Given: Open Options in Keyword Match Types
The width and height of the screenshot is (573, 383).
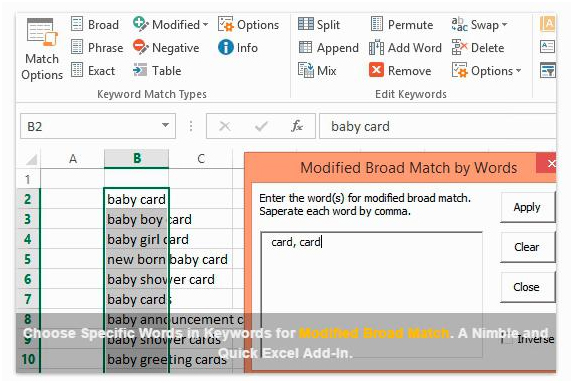Looking at the screenshot, I should click(248, 24).
